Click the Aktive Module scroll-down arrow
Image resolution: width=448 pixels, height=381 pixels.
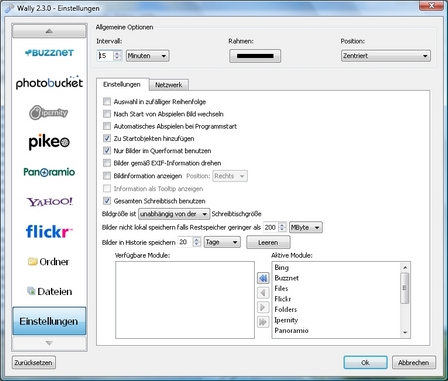pyautogui.click(x=405, y=332)
